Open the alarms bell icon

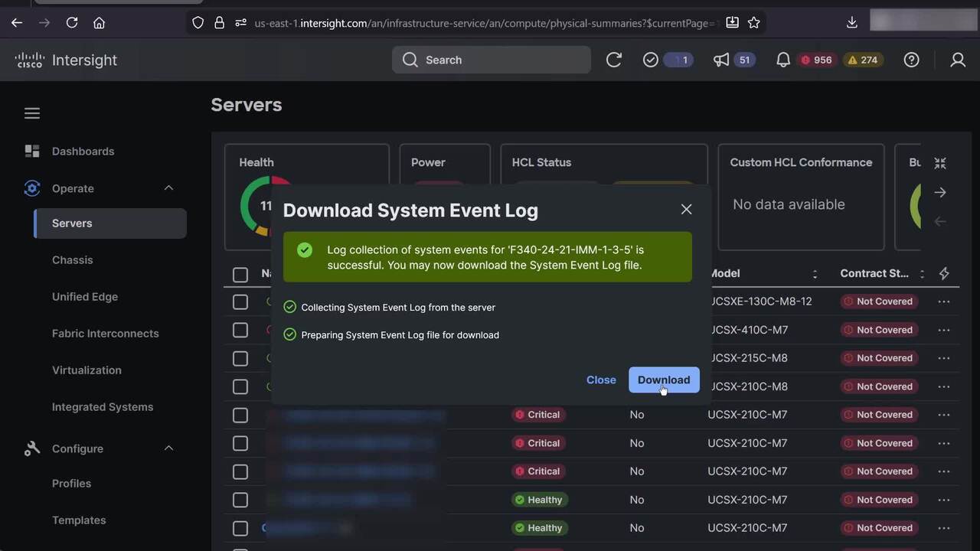tap(782, 60)
